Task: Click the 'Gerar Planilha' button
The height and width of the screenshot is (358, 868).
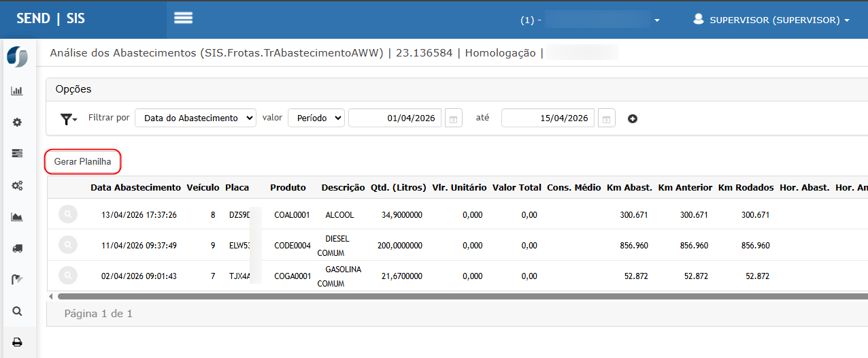Action: (x=83, y=162)
